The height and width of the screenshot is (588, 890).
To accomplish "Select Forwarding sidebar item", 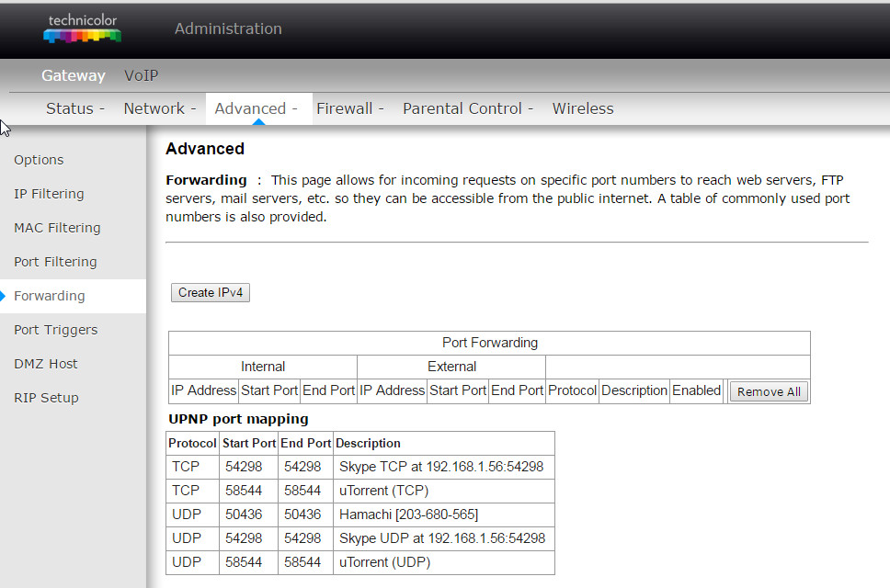I will tap(50, 296).
